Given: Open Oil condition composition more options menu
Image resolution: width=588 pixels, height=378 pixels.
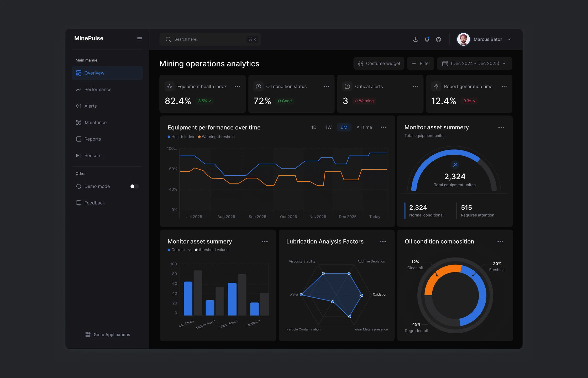Looking at the screenshot, I should [500, 241].
